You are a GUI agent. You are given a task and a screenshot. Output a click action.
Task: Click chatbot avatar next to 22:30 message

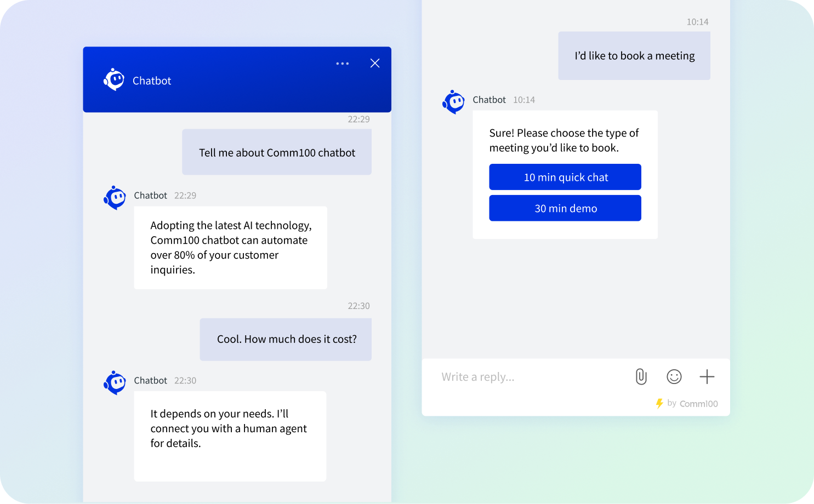point(115,383)
